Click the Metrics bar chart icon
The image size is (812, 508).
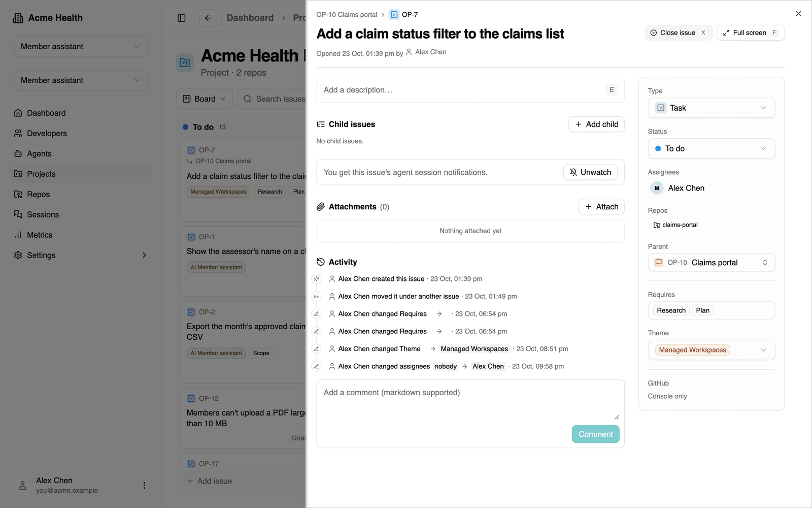18,235
